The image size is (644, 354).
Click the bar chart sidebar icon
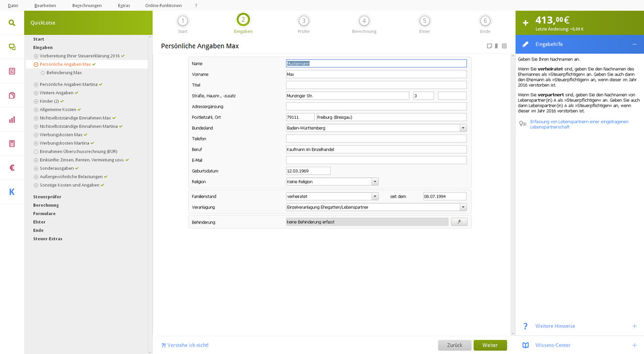click(x=12, y=119)
